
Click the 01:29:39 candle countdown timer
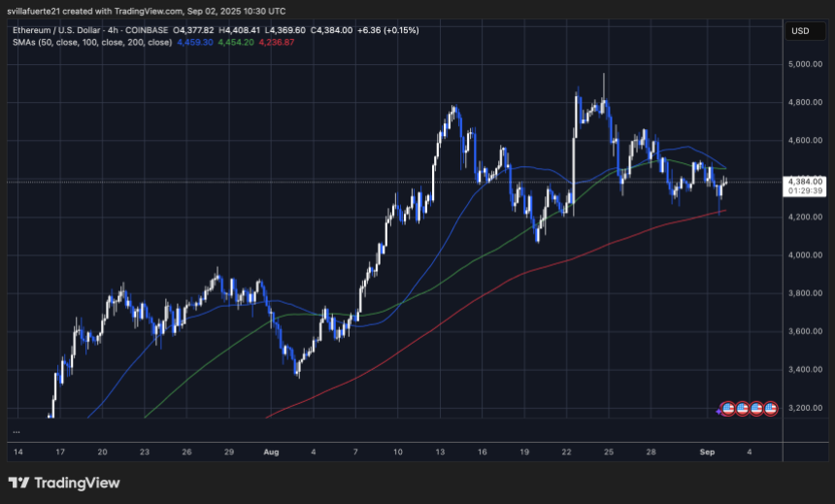805,191
